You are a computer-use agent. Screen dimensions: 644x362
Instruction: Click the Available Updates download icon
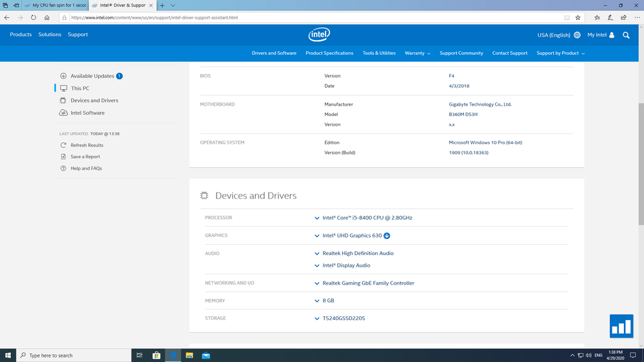coord(63,76)
